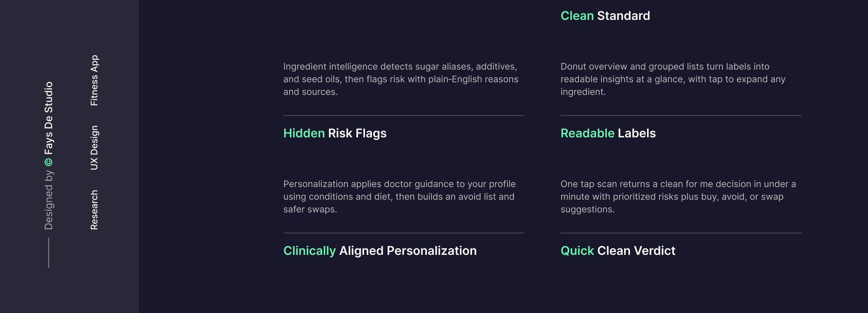The width and height of the screenshot is (868, 313).
Task: Click the Clean Standard heading
Action: tap(605, 16)
